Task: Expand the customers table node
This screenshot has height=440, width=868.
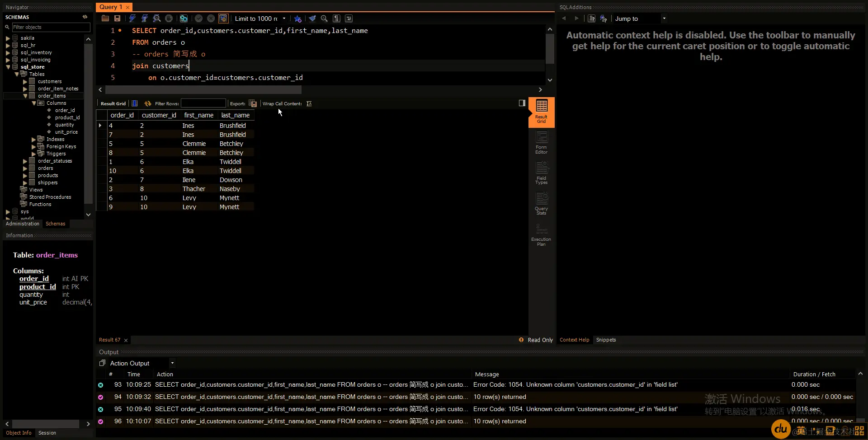Action: click(25, 81)
